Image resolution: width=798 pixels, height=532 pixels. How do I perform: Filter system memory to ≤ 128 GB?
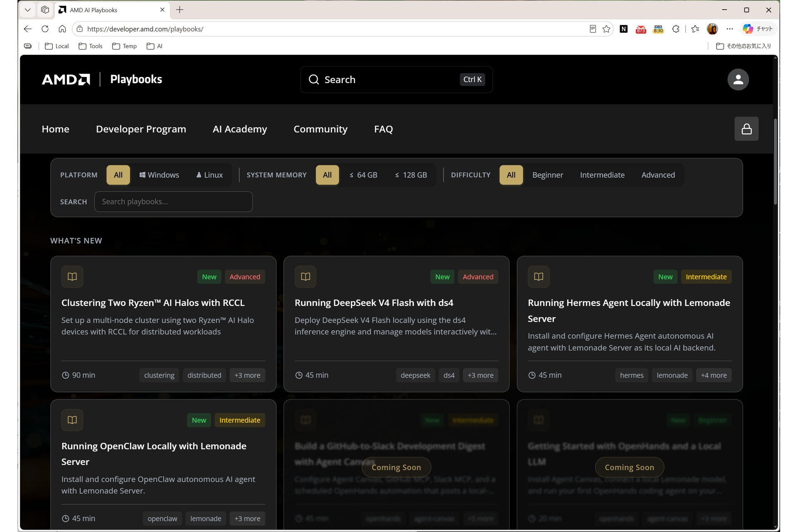point(411,175)
